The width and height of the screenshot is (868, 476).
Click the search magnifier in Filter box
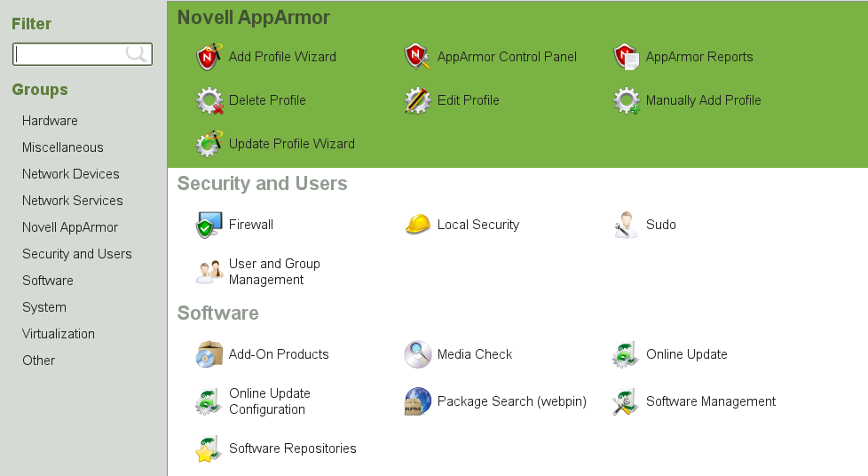[136, 54]
